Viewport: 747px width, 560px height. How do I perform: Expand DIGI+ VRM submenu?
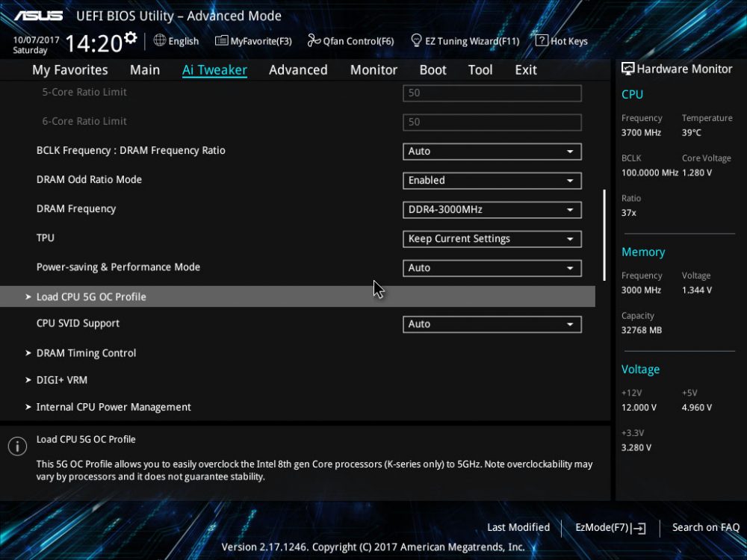(x=62, y=380)
